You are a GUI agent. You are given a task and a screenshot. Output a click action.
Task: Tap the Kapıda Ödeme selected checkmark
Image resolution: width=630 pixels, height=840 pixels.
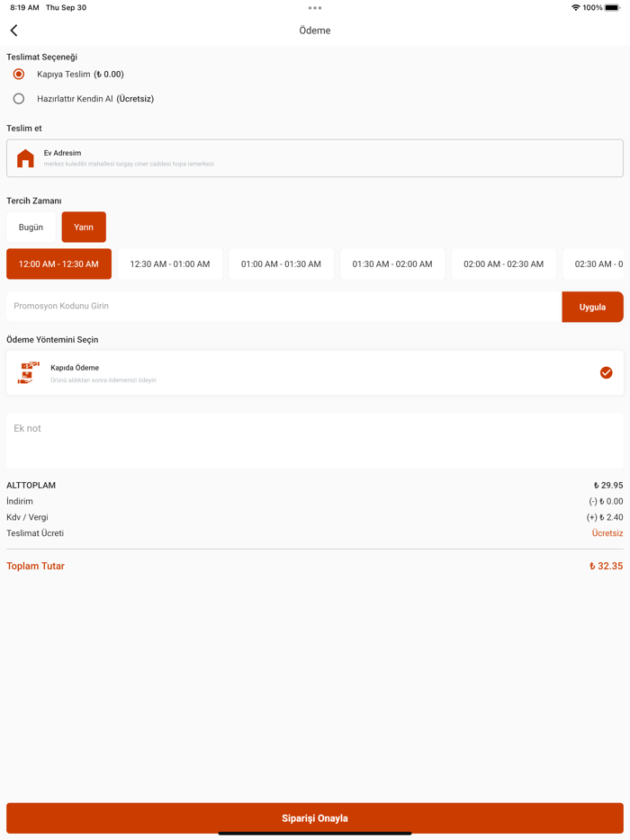[x=606, y=373]
